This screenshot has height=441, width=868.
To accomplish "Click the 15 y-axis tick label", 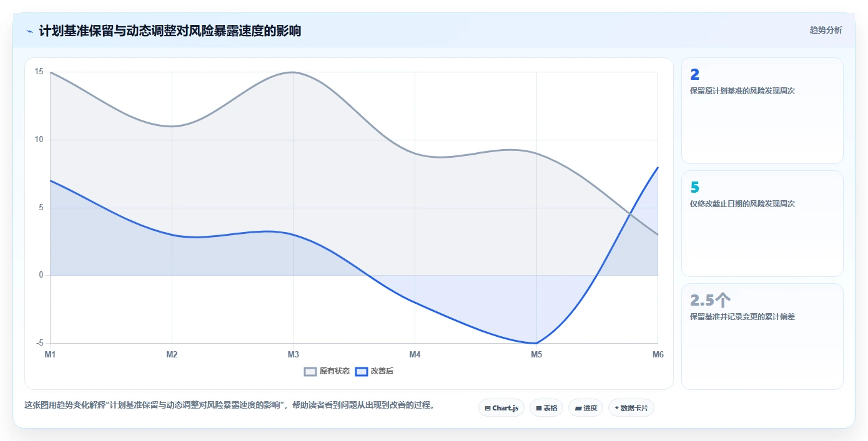I will (x=39, y=72).
